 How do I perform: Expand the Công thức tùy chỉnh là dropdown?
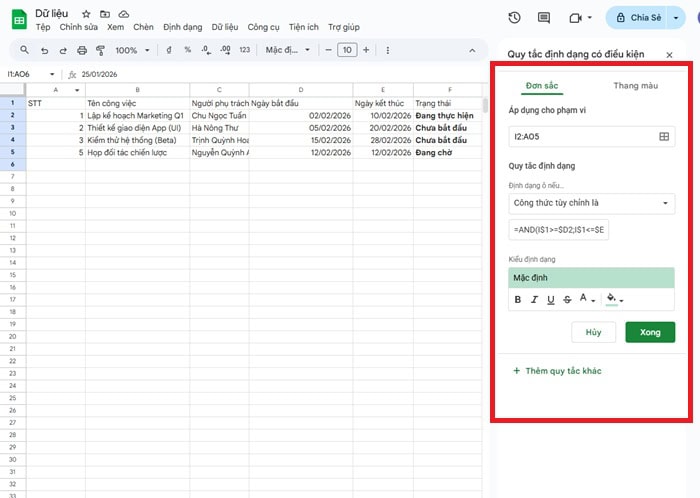(590, 203)
